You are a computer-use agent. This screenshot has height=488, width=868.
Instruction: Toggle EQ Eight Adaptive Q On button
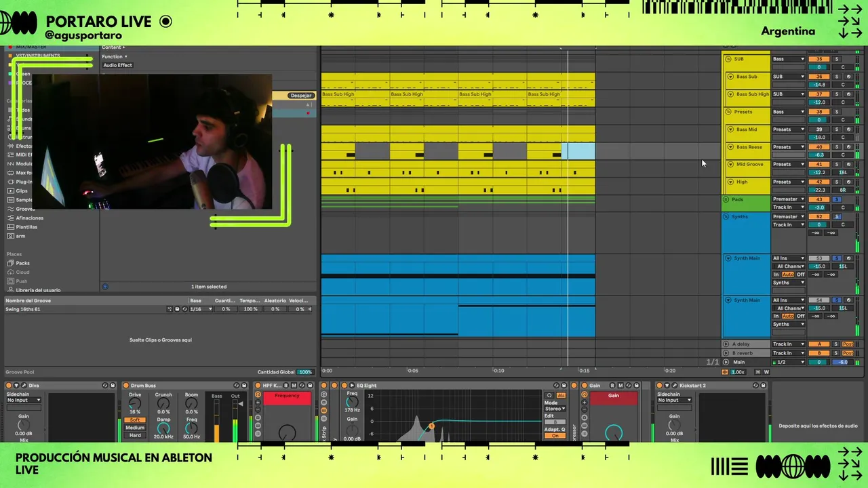[x=555, y=436]
